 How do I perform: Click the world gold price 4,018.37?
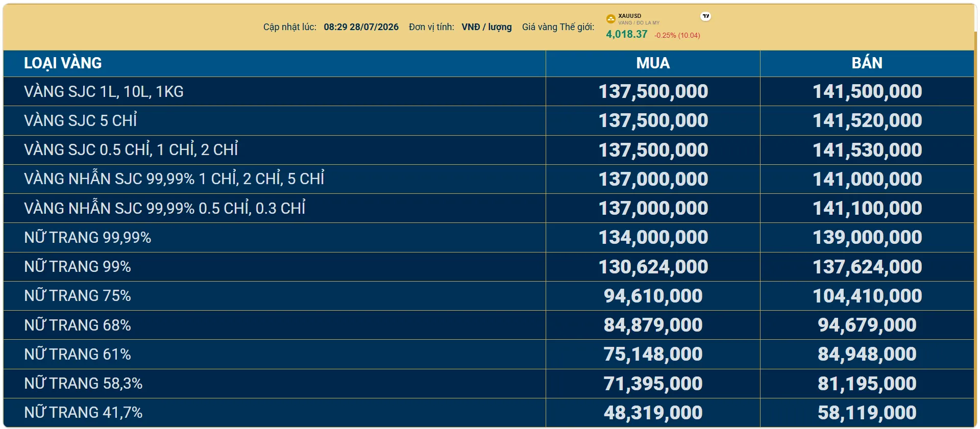626,34
